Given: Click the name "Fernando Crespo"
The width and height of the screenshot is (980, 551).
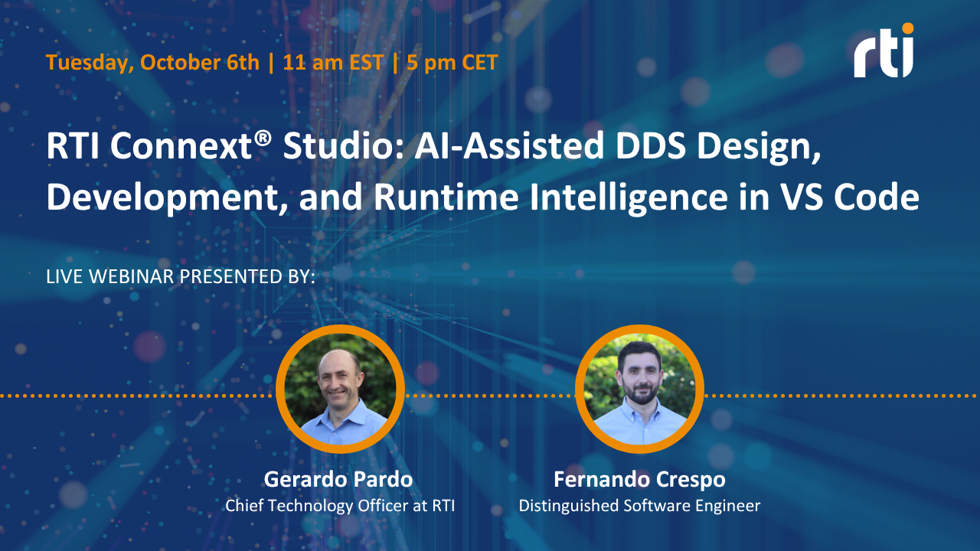Looking at the screenshot, I should click(x=639, y=480).
